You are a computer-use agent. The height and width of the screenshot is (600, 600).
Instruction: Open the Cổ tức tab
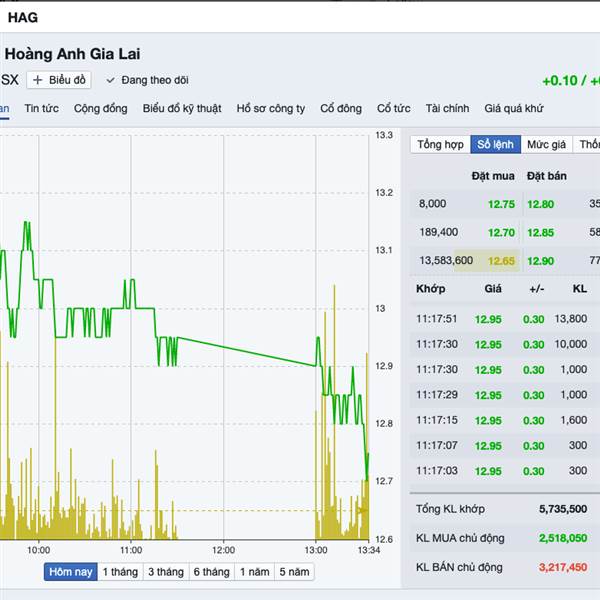(x=394, y=108)
